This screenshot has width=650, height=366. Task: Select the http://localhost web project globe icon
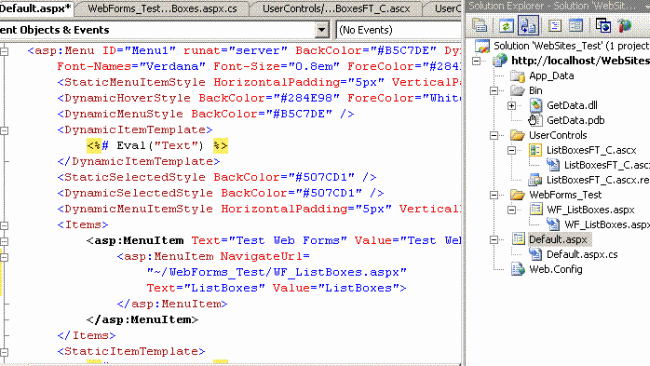click(500, 61)
